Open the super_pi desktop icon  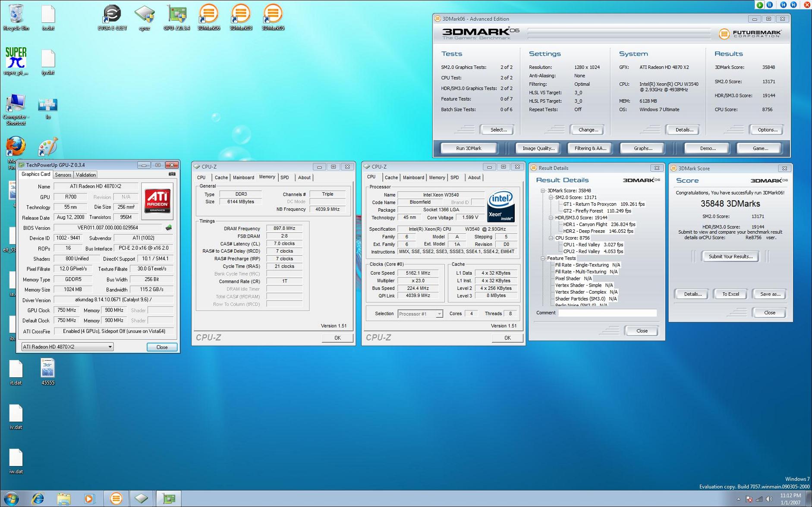[16, 61]
